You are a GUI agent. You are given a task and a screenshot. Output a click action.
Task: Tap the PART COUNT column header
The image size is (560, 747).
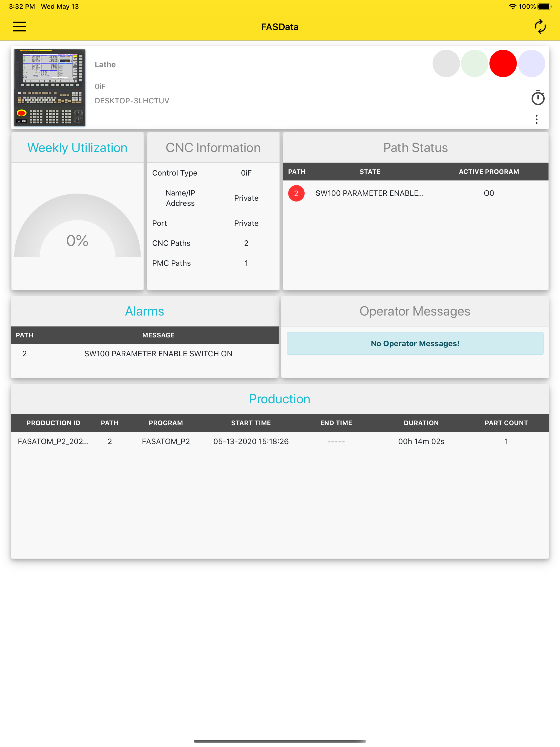click(506, 423)
